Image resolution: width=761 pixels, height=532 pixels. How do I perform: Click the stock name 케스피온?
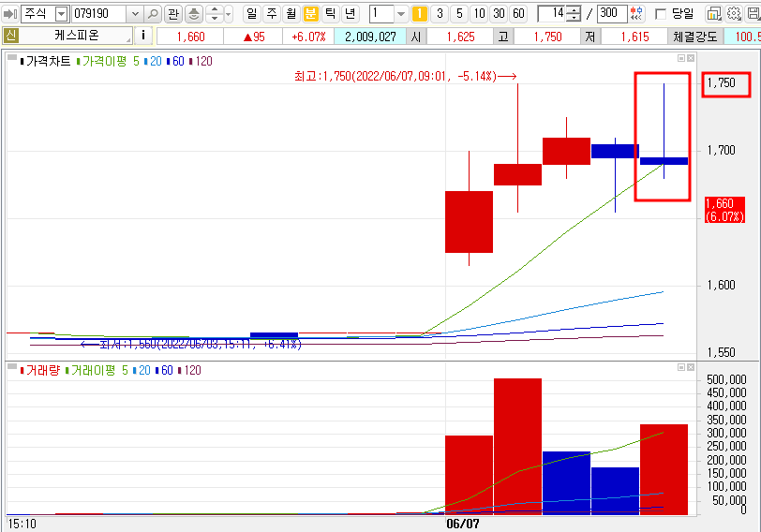76,36
